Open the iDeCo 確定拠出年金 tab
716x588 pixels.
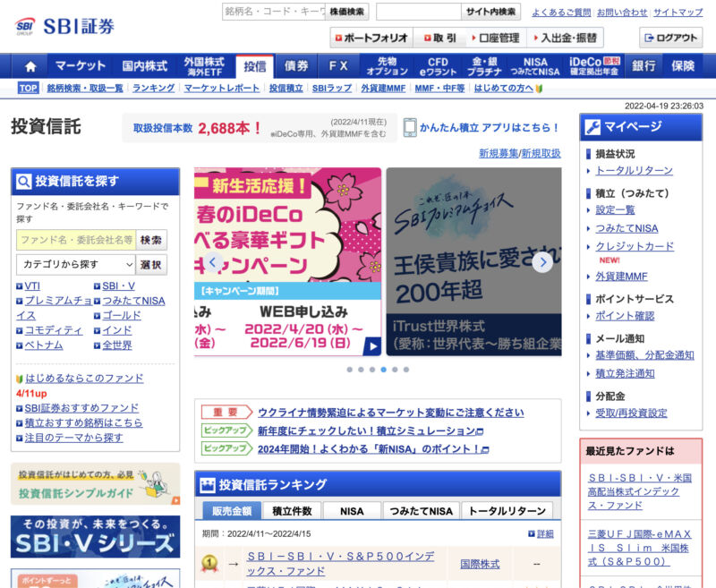(594, 66)
